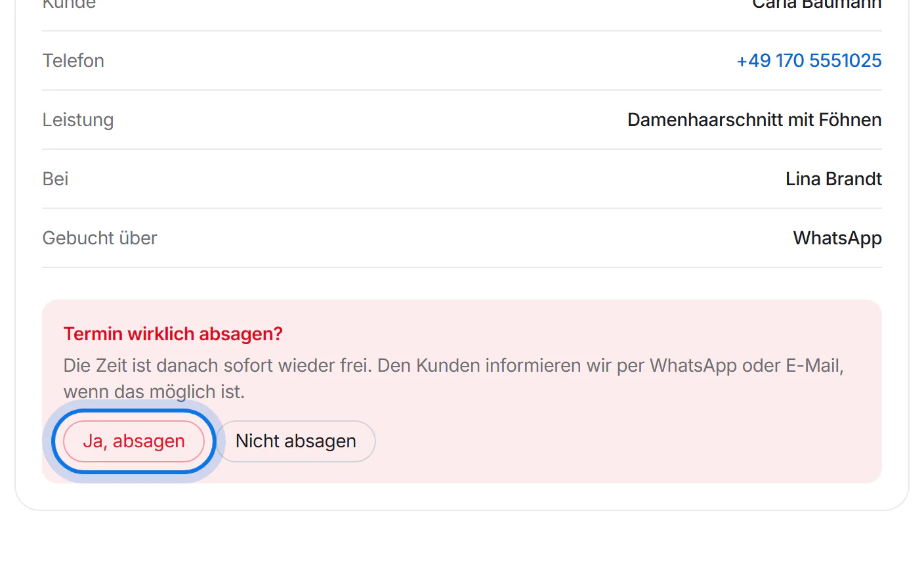Click the "Bei" row label
Screen dimensions: 924x578
(x=56, y=179)
